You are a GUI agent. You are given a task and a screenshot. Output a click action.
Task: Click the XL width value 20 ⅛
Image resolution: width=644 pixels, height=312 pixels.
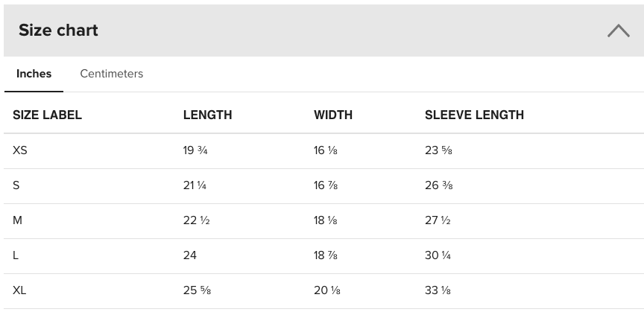click(326, 290)
